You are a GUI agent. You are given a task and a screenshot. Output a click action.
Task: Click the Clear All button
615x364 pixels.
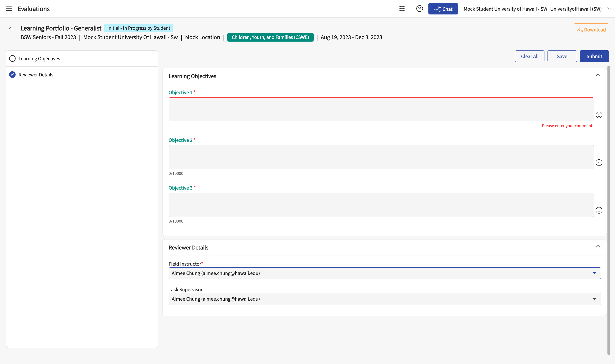[x=529, y=56]
